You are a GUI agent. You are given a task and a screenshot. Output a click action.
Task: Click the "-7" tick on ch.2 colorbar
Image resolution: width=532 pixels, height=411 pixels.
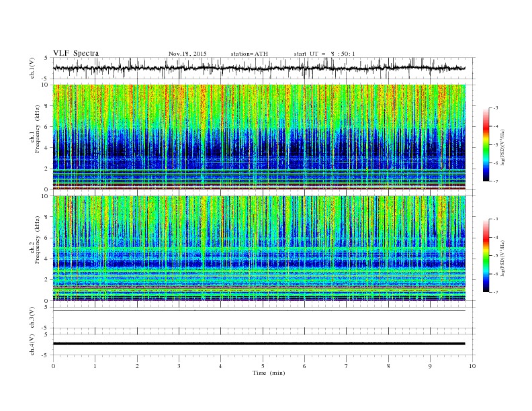click(496, 292)
